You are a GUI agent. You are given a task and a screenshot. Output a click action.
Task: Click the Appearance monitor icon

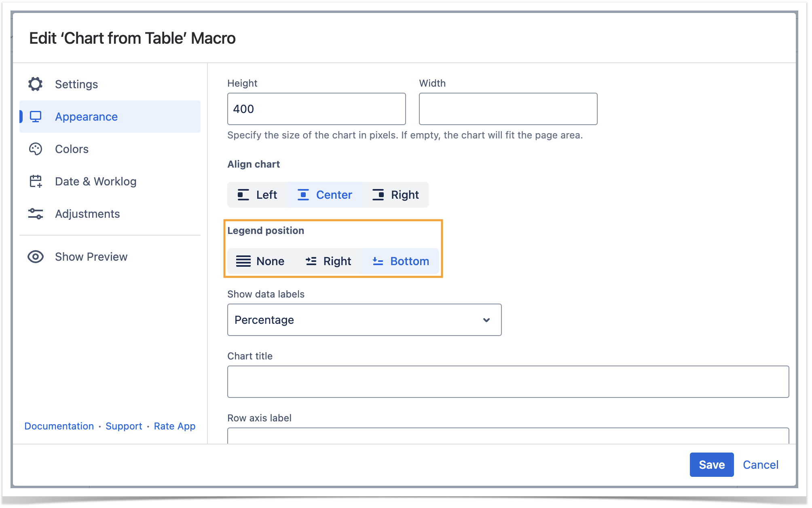click(x=36, y=117)
